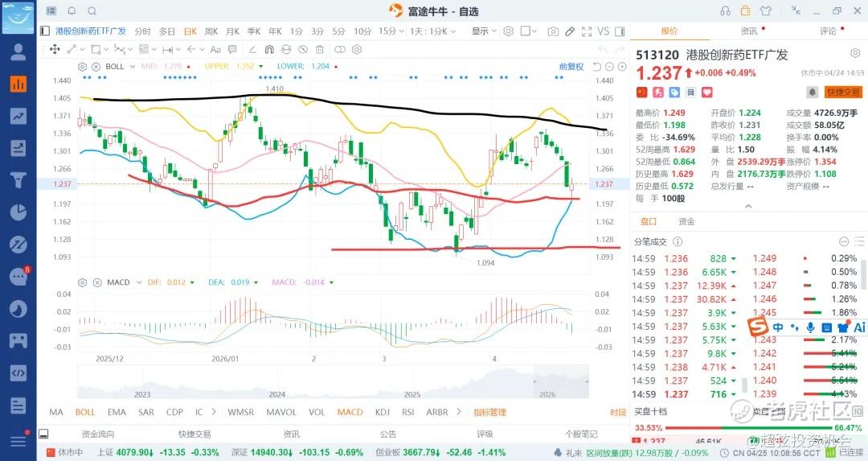Image resolution: width=868 pixels, height=461 pixels.
Task: Expand the MACD indicator name dropdown
Action: 138,282
